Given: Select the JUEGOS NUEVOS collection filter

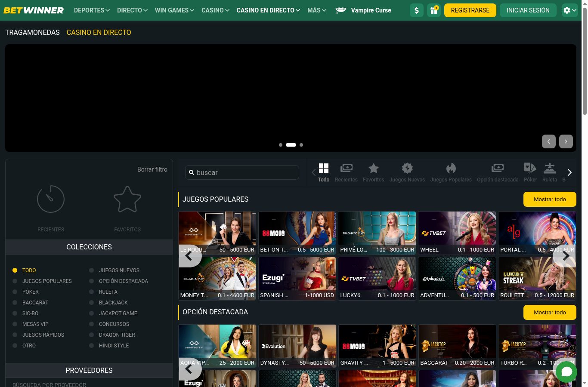Looking at the screenshot, I should pyautogui.click(x=115, y=270).
